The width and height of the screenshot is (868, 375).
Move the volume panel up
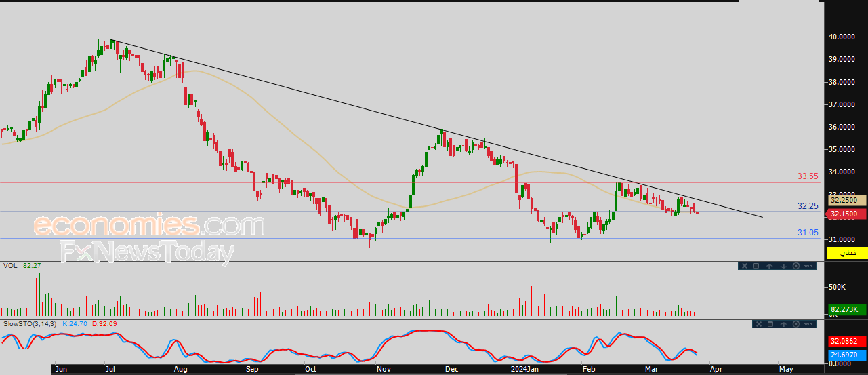(x=770, y=266)
